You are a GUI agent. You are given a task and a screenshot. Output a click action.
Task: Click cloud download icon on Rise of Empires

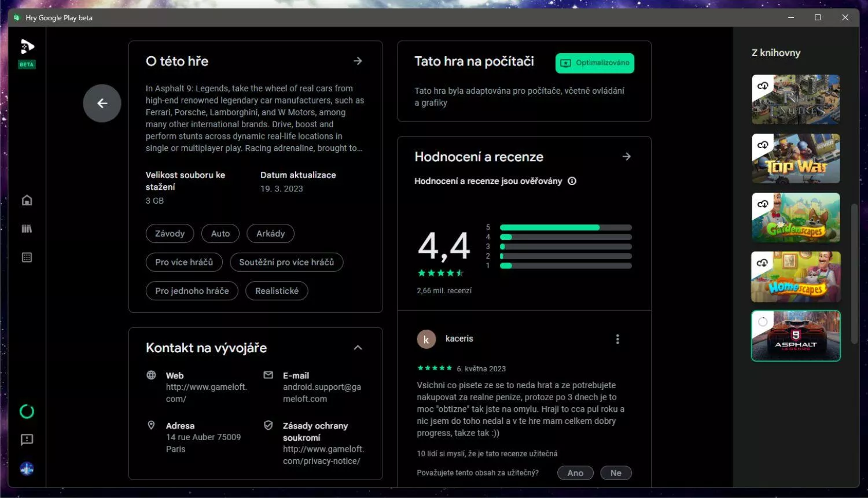coord(763,86)
